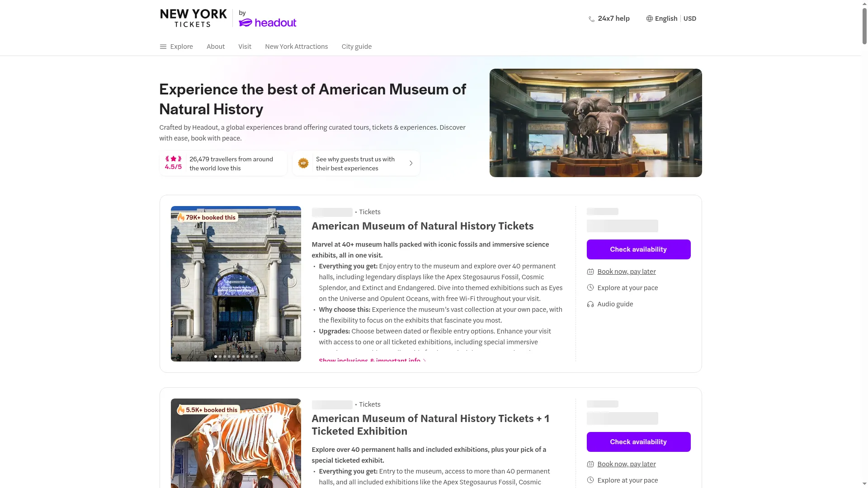Click the orange trust badge icon

pyautogui.click(x=303, y=163)
